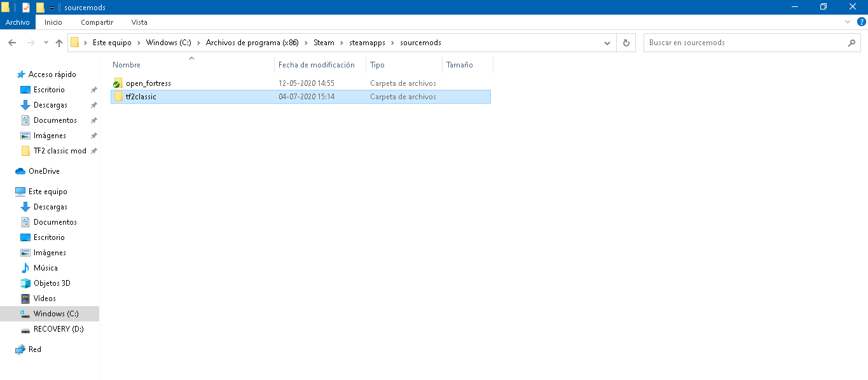Open Descargas under Este equipo
868x380 pixels.
click(x=50, y=207)
